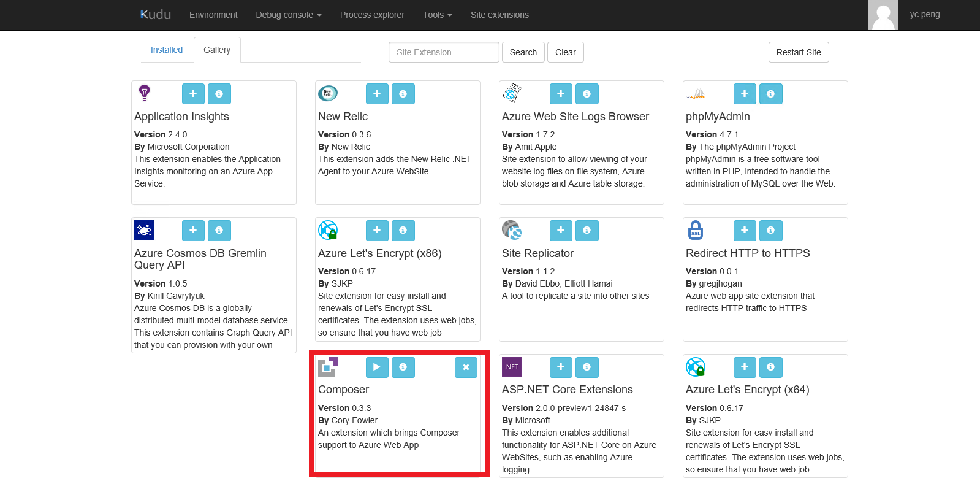Open info for New Relic extension
980x481 pixels.
[x=403, y=94]
